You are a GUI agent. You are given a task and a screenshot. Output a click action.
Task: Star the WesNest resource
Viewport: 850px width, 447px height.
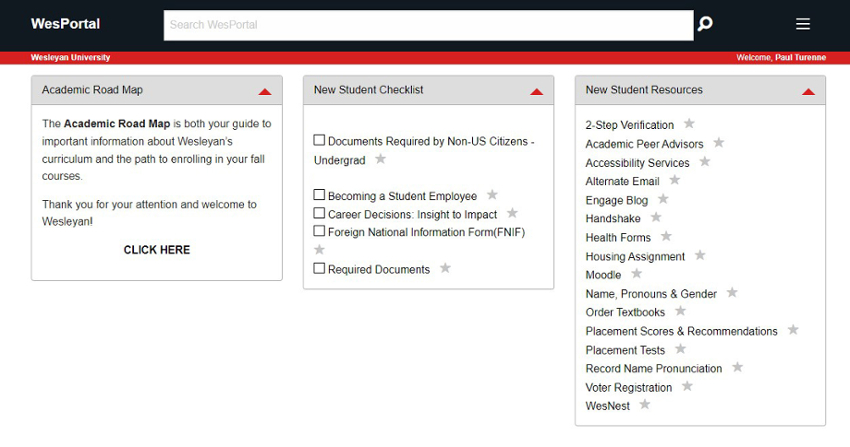645,405
